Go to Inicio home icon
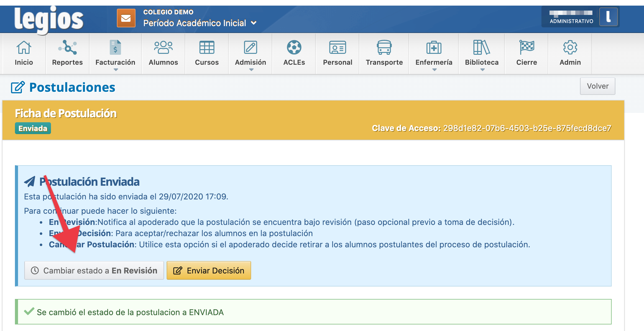644x331 pixels. pos(24,48)
